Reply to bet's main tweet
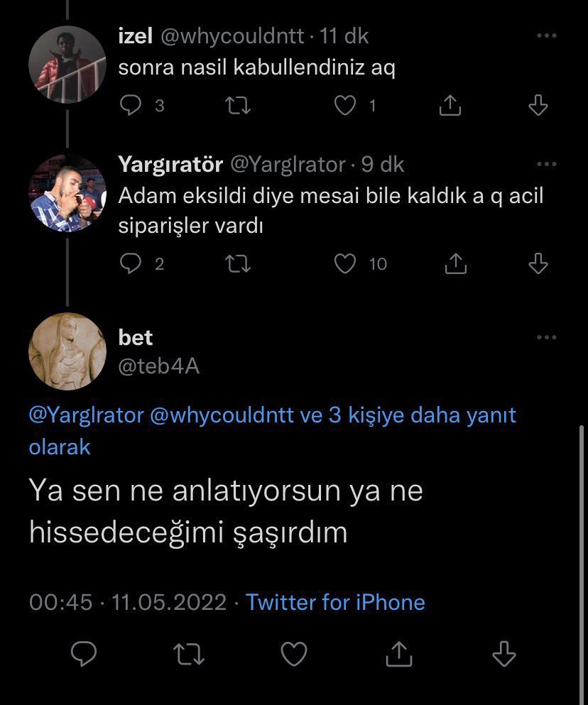 click(85, 653)
